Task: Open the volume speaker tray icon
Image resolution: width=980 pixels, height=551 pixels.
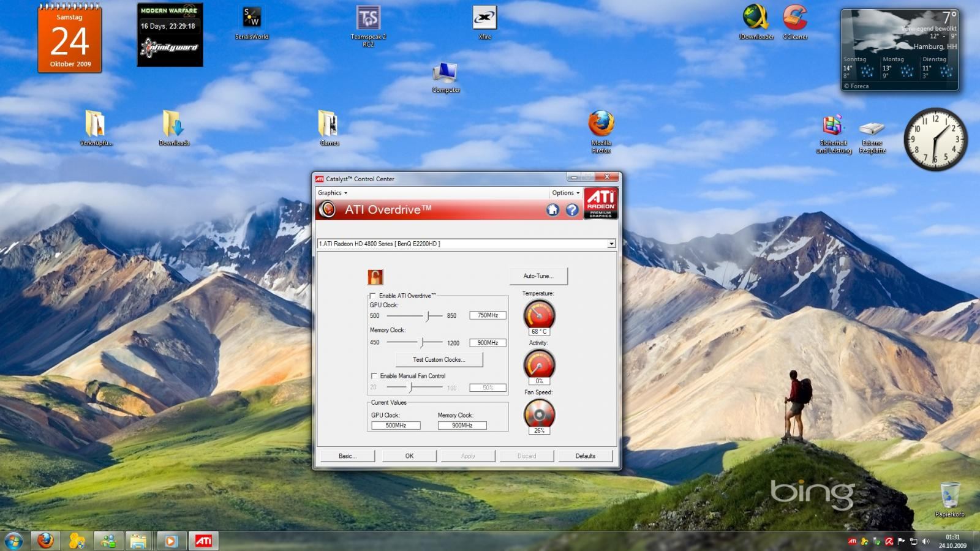Action: tap(925, 541)
